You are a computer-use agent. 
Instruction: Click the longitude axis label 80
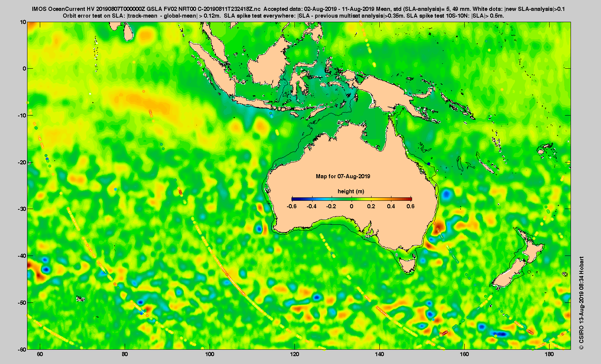click(x=125, y=355)
